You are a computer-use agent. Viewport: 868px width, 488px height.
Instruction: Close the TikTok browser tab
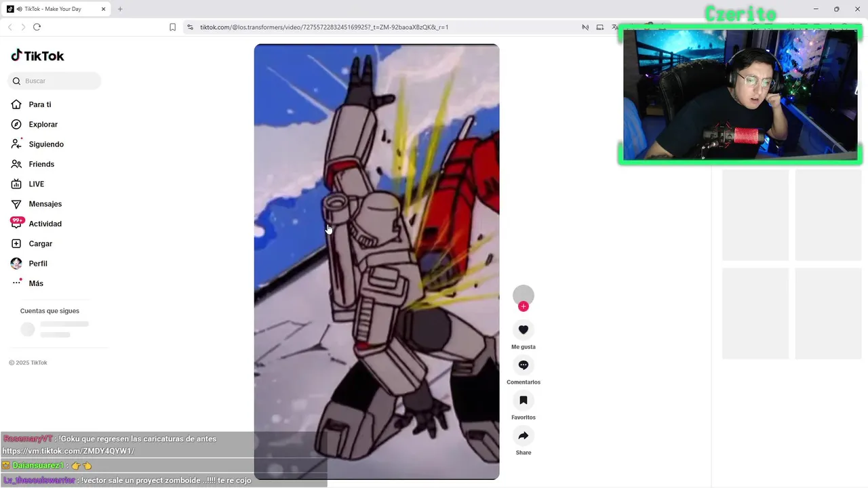104,9
